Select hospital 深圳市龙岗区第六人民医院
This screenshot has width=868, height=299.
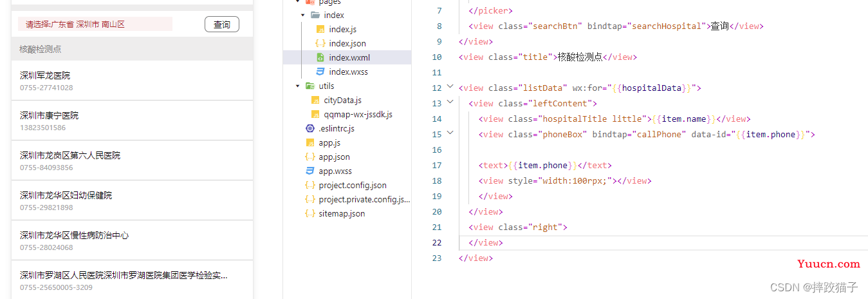point(70,155)
